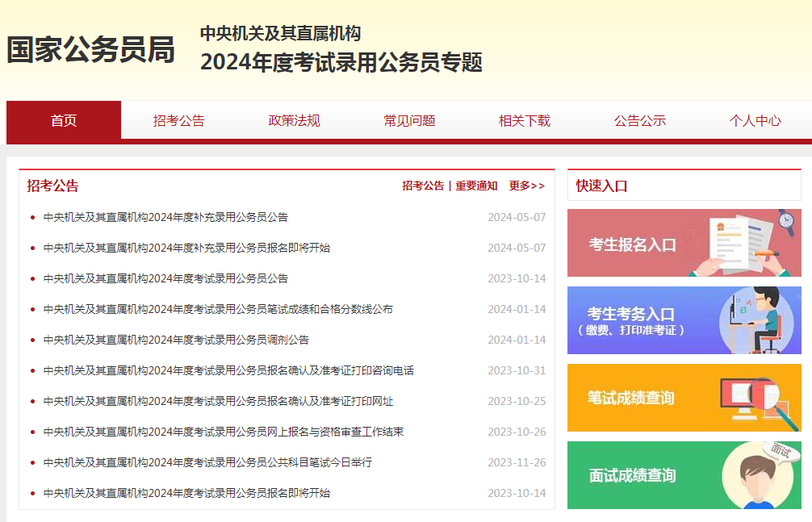Open the 2024年度补充录用公务员公告 link

click(165, 217)
